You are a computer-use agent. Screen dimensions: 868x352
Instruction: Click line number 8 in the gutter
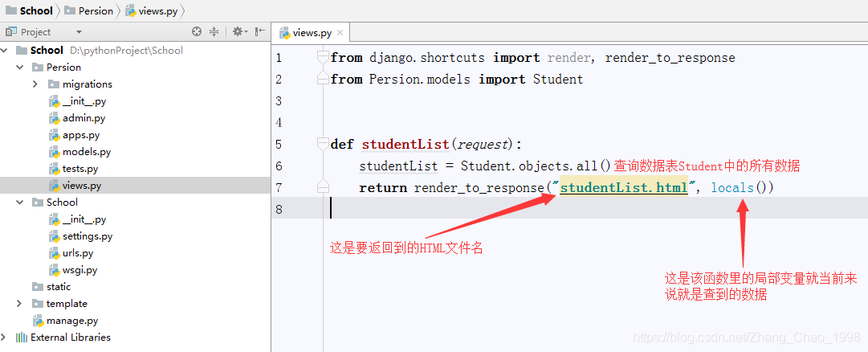pyautogui.click(x=279, y=210)
